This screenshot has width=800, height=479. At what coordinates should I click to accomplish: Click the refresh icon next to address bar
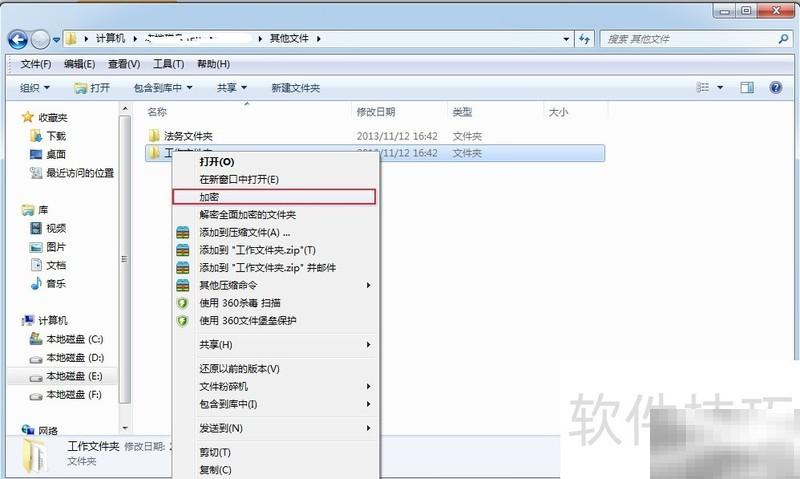(x=584, y=39)
